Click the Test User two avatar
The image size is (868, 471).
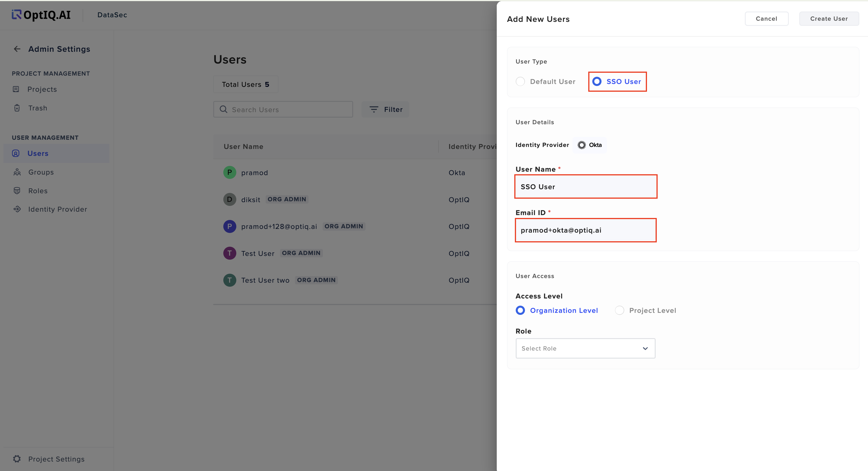point(229,280)
